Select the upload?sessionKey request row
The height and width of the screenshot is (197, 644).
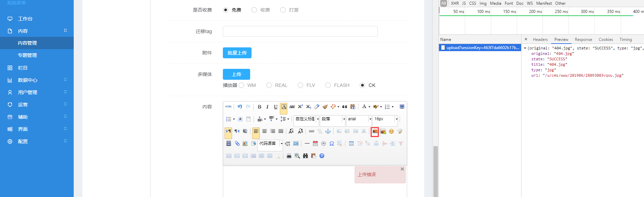(x=480, y=48)
